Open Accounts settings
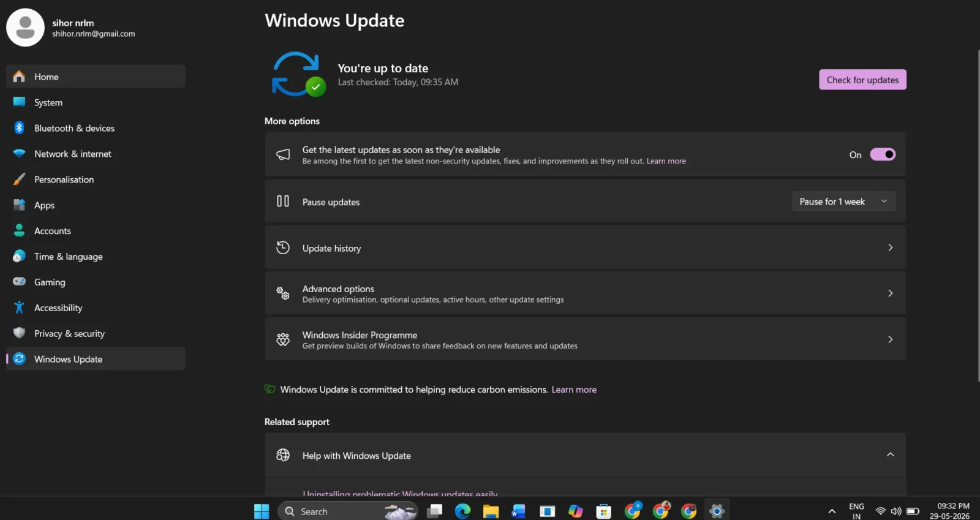This screenshot has height=520, width=980. pyautogui.click(x=96, y=231)
